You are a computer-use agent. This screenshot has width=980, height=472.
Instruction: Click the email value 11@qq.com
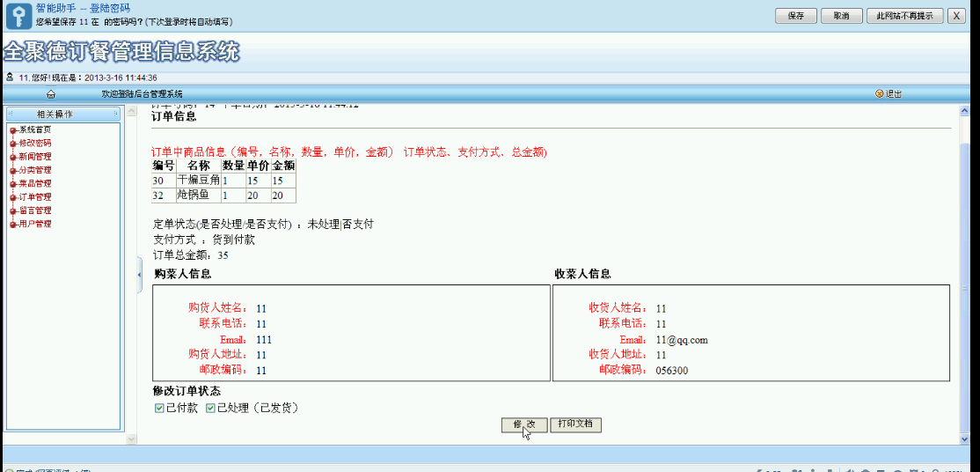pyautogui.click(x=682, y=340)
